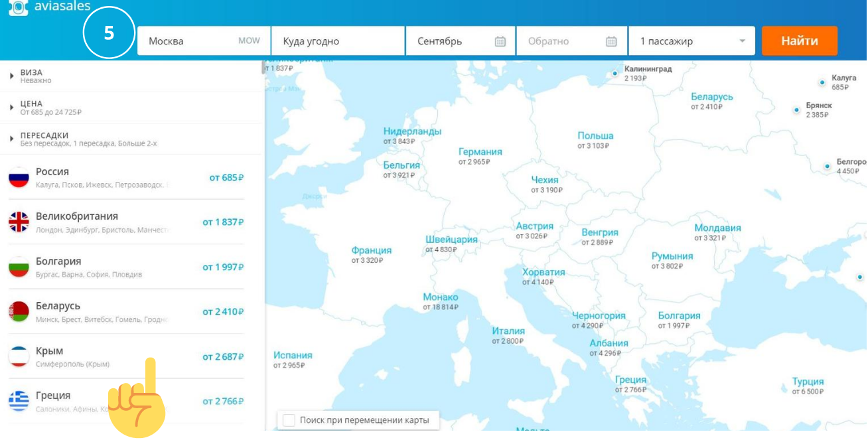This screenshot has height=446, width=868.
Task: Click the Москва origin input field
Action: click(192, 41)
